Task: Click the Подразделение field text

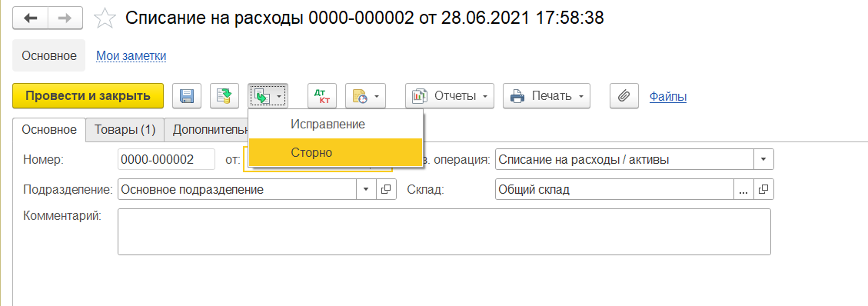Action: [x=238, y=189]
